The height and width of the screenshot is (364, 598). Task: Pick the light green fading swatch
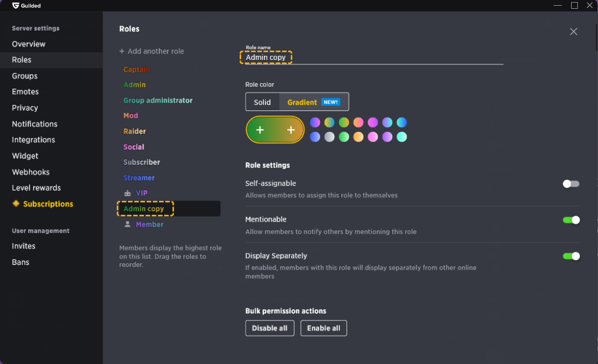344,137
